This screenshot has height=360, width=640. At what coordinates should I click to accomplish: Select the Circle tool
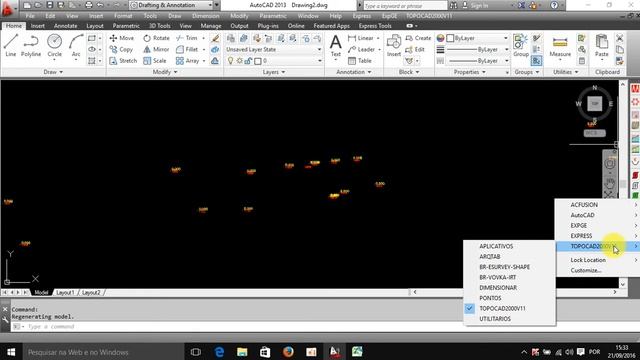pyautogui.click(x=54, y=45)
